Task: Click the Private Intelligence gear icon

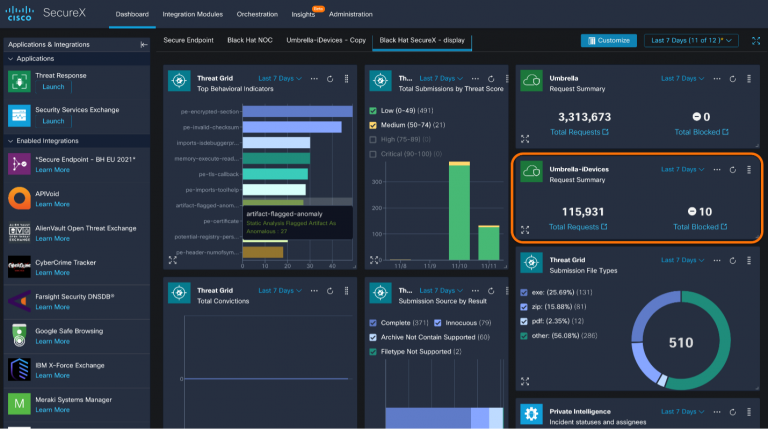Action: tap(531, 413)
